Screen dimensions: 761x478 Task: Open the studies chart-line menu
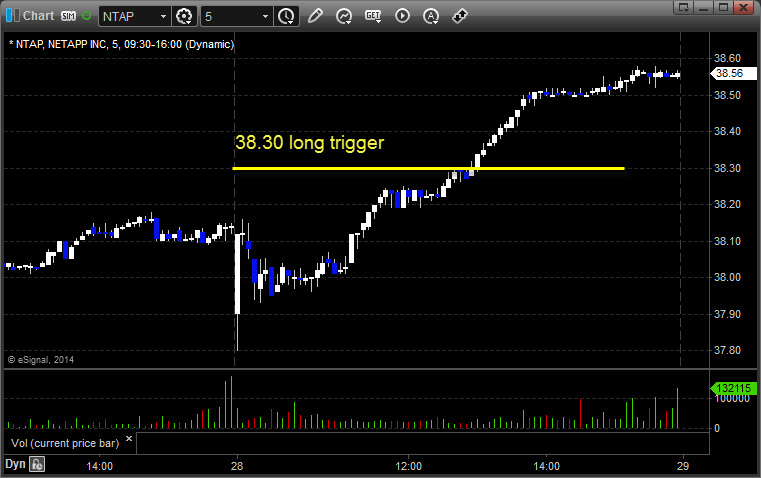click(x=344, y=16)
